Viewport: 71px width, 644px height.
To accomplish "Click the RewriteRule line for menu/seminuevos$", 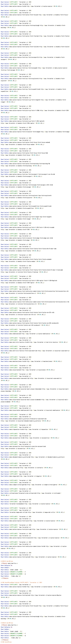I will [30, 333].
